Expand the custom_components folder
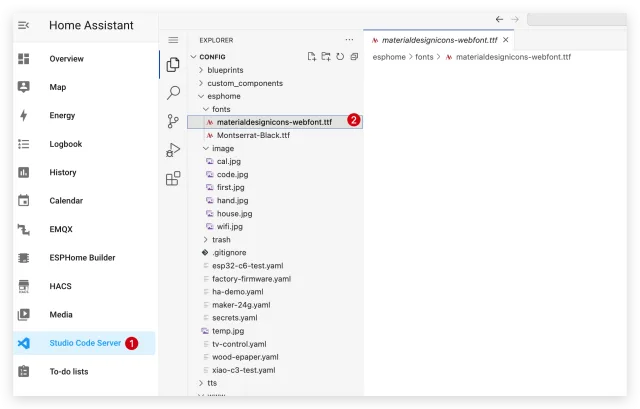This screenshot has height=409, width=640. point(245,83)
